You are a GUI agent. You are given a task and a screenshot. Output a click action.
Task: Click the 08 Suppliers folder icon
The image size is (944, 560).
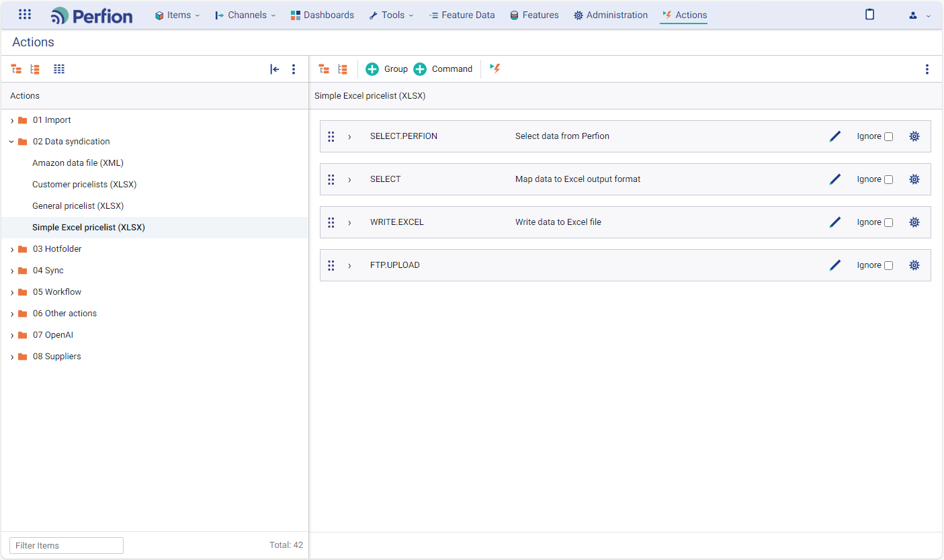pyautogui.click(x=23, y=357)
